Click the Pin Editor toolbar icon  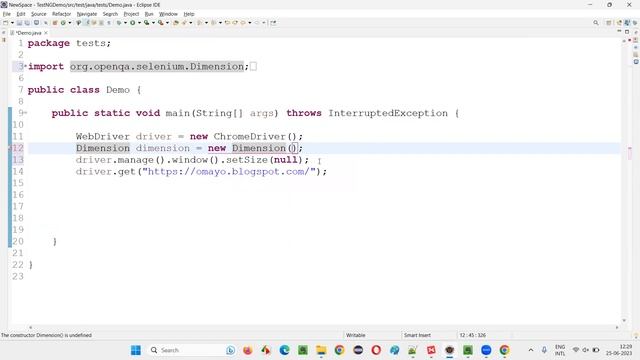[273, 23]
